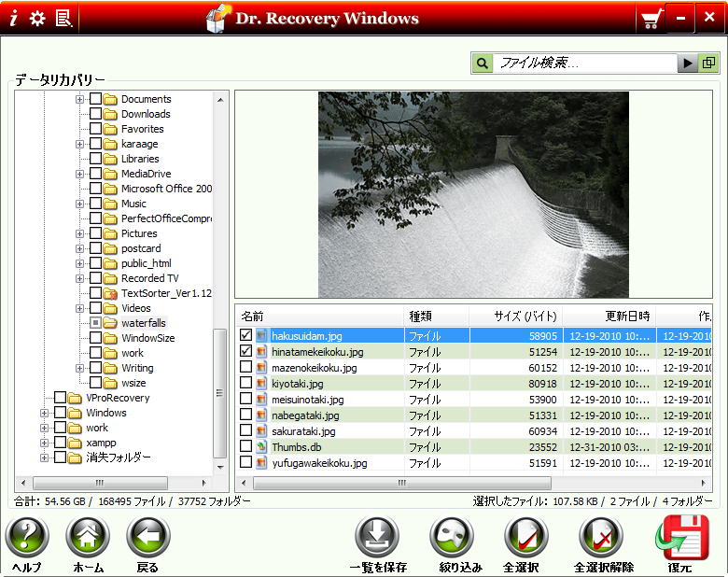Check the yufugawakeikoku.jpg checkbox

click(246, 462)
